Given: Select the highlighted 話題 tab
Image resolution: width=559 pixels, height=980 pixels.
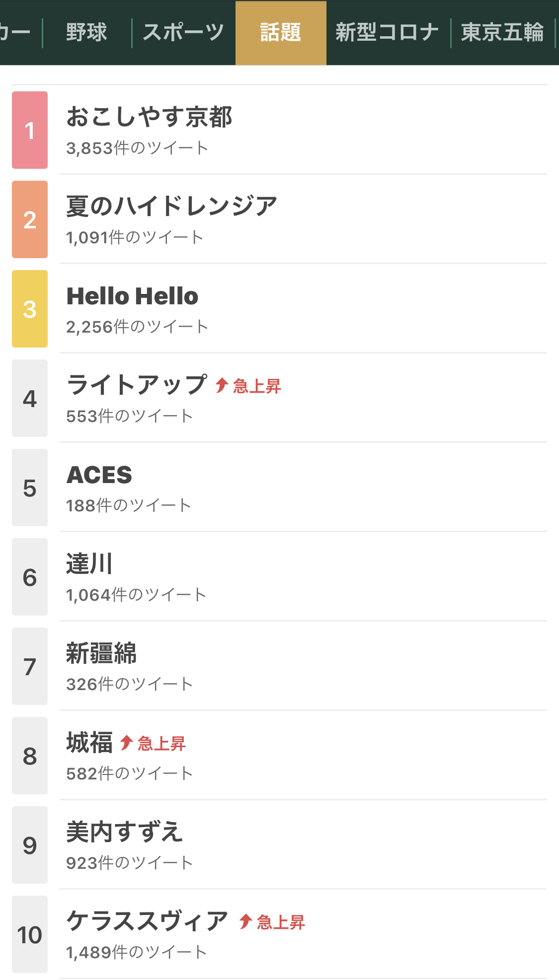Looking at the screenshot, I should [x=281, y=33].
